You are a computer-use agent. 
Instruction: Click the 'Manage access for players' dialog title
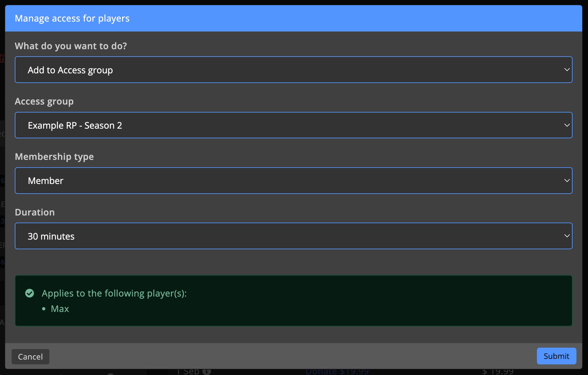(72, 18)
